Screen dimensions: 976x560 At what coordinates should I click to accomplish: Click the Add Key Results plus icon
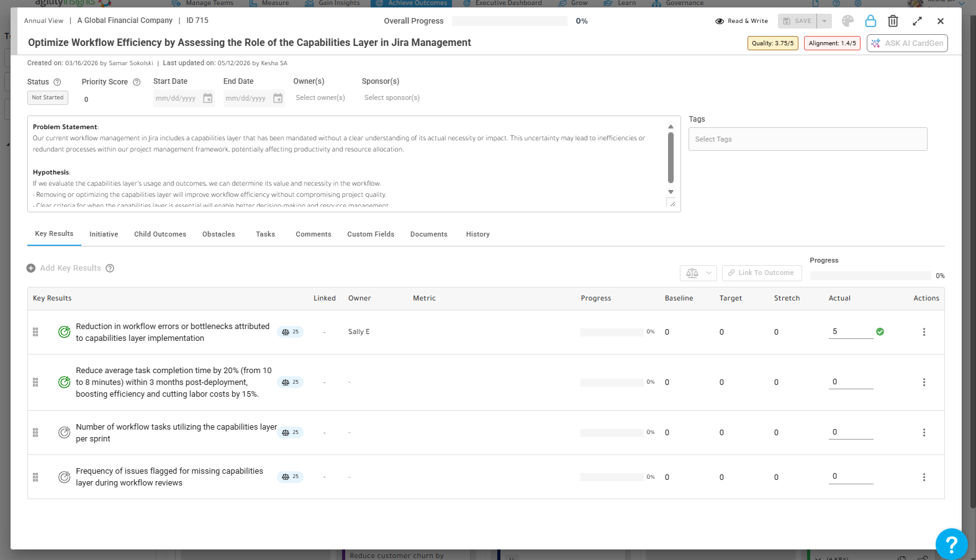point(31,268)
